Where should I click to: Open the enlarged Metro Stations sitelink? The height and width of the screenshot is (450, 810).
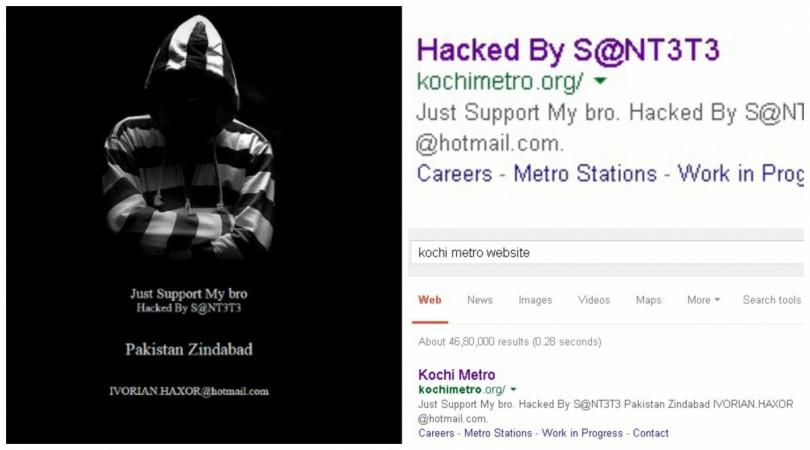(585, 174)
